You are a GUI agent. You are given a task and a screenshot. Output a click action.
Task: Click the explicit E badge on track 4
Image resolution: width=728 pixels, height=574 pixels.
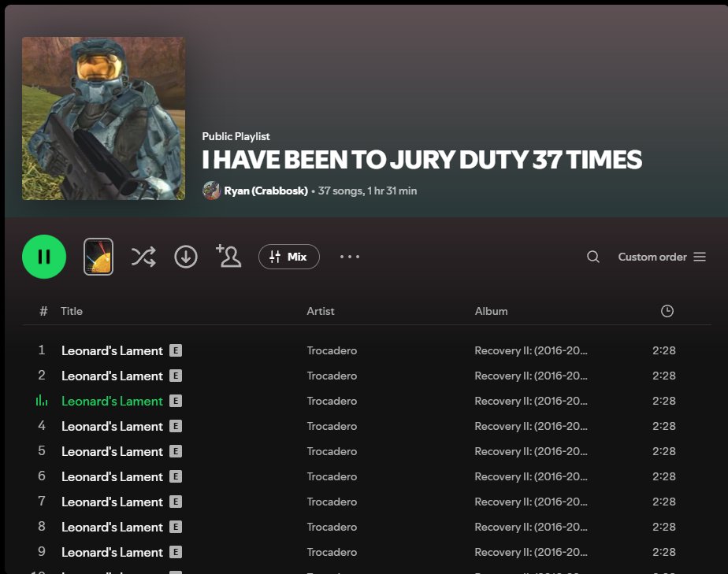[x=176, y=426]
